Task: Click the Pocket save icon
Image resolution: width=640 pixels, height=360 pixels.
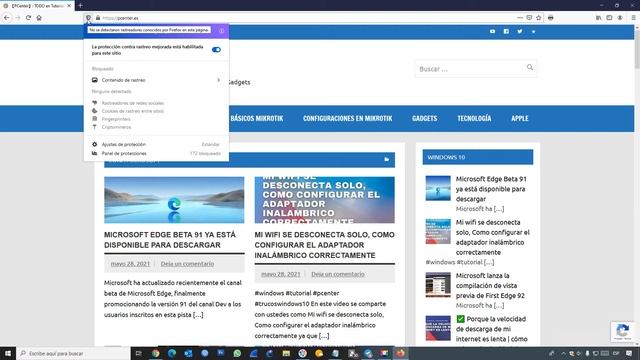Action: click(529, 18)
